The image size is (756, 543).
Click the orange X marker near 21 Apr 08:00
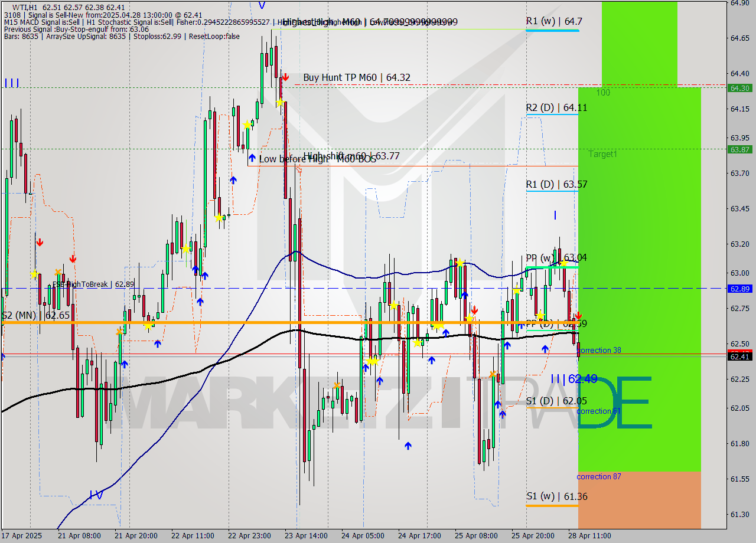click(57, 271)
